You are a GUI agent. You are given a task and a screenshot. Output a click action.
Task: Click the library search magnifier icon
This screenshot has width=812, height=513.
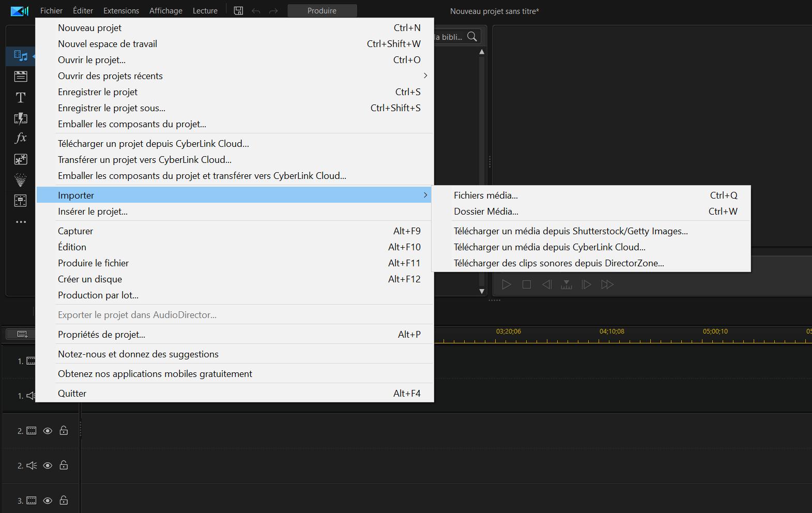click(x=472, y=37)
